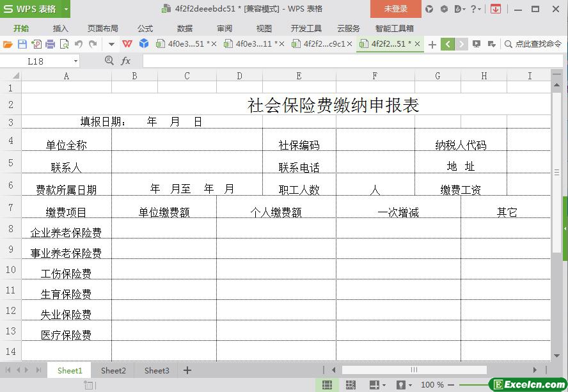Add a new sheet with plus icon

tap(187, 370)
